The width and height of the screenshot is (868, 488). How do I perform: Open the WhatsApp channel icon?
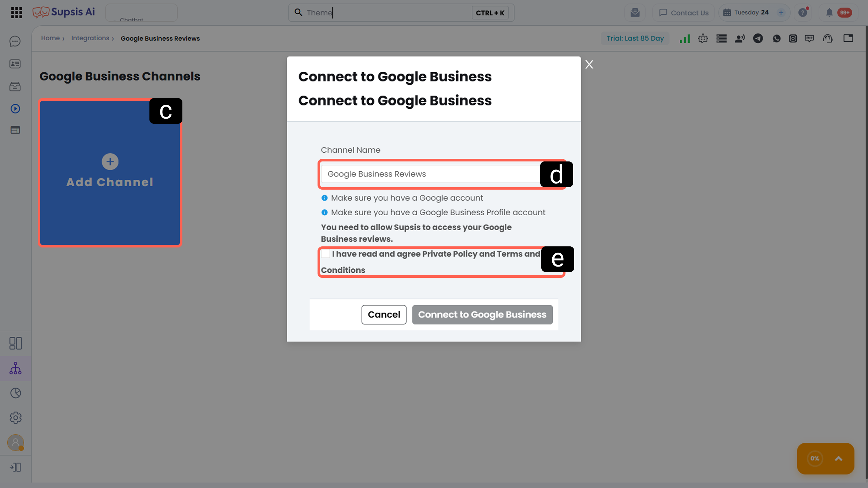pyautogui.click(x=776, y=38)
